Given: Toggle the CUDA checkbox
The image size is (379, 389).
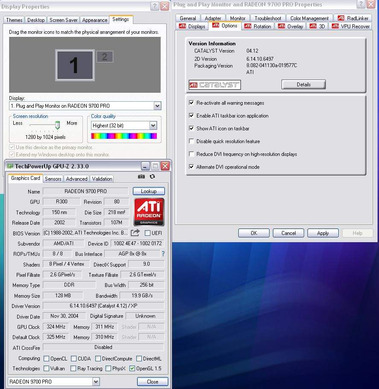Looking at the screenshot, I should point(74,359).
